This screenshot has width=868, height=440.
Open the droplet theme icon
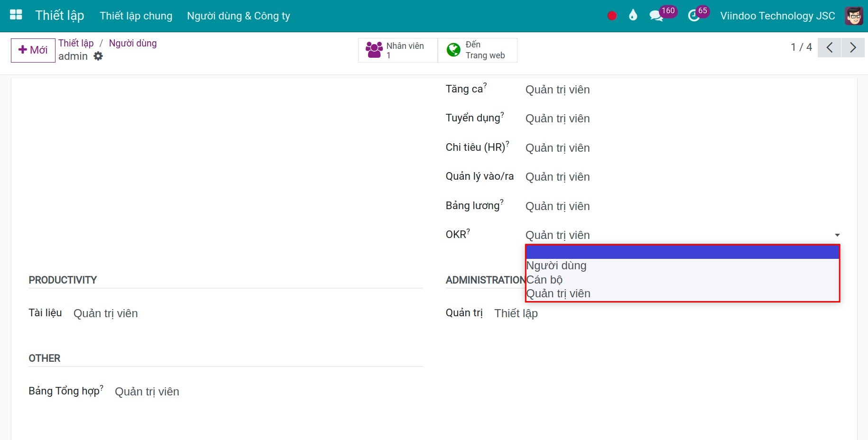pyautogui.click(x=633, y=16)
